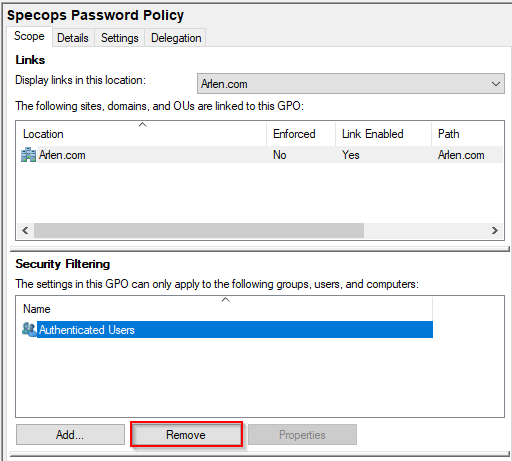Click the links list horizontal scrollbar thumb
512x461 pixels.
(x=199, y=230)
